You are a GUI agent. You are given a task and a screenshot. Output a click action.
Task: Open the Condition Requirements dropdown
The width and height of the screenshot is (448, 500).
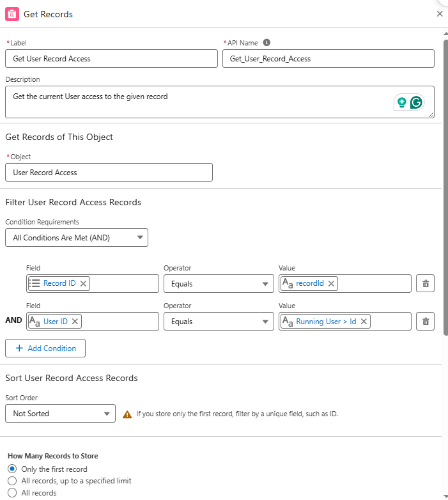tap(77, 238)
